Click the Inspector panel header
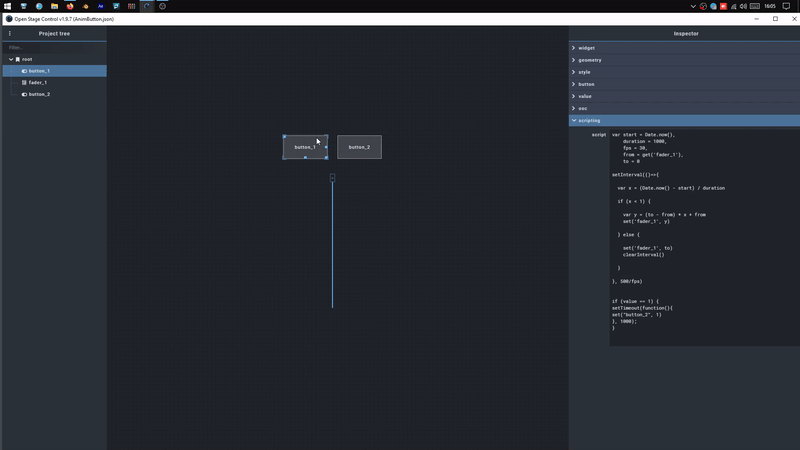The height and width of the screenshot is (450, 800). point(684,34)
